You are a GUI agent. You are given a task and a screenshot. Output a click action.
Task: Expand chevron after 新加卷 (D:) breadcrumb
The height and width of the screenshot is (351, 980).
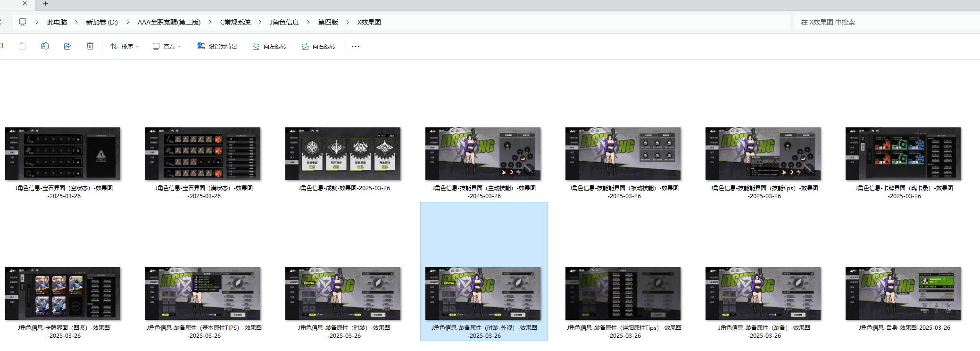(127, 22)
